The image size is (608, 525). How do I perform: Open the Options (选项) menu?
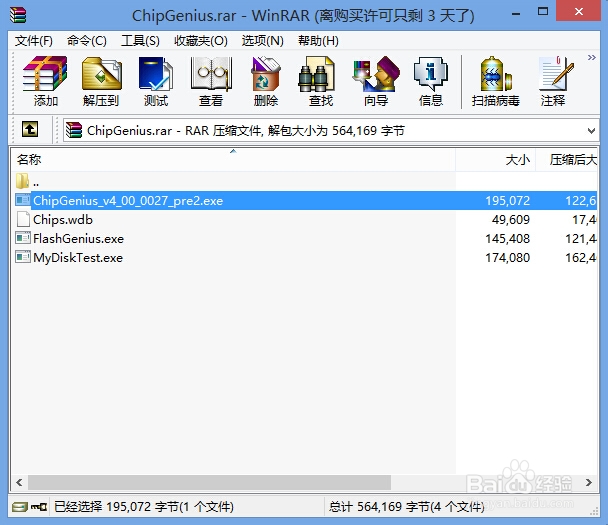263,40
